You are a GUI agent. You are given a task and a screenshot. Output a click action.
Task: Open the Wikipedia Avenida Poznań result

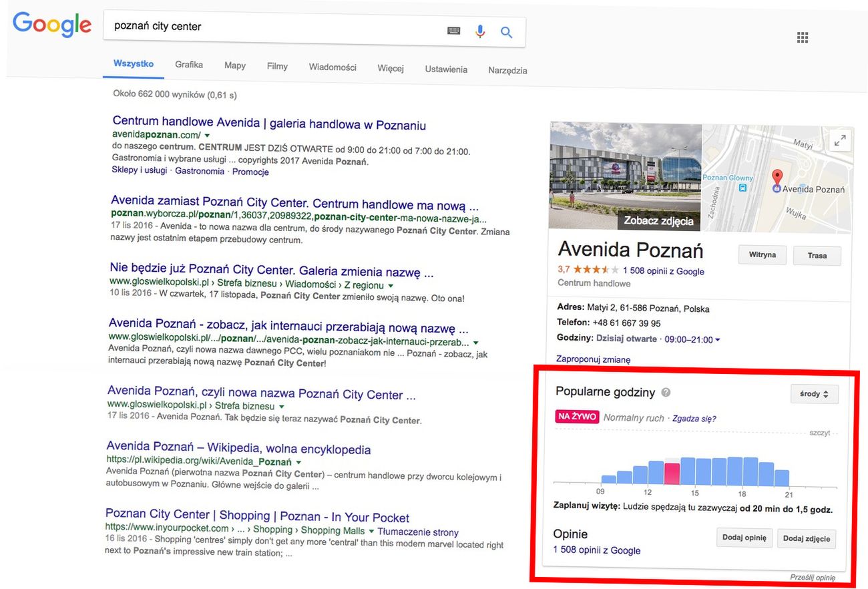click(x=238, y=449)
